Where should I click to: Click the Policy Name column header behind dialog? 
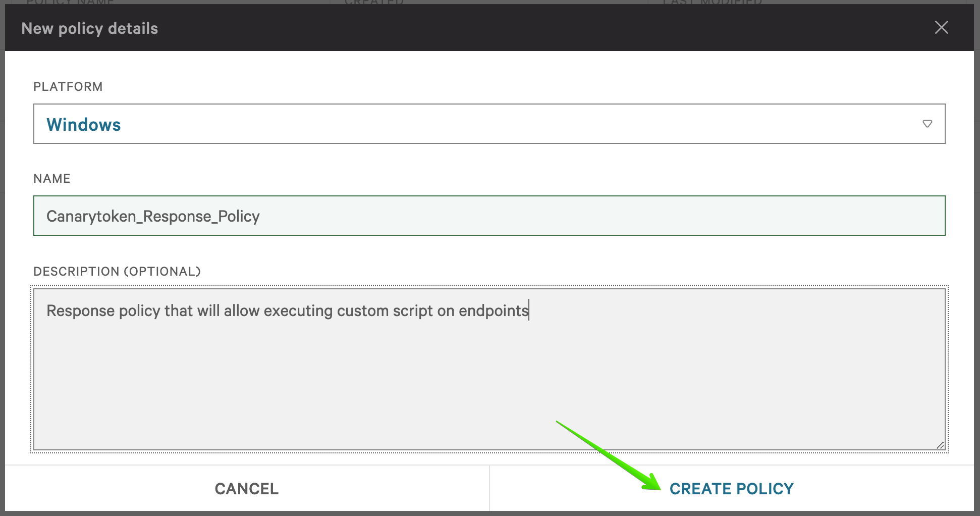tap(71, 2)
